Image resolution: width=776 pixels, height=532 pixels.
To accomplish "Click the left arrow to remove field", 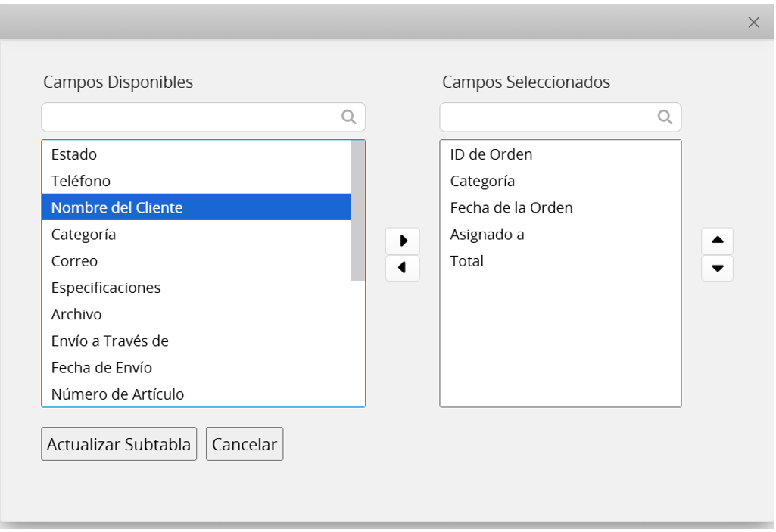I will click(x=403, y=268).
